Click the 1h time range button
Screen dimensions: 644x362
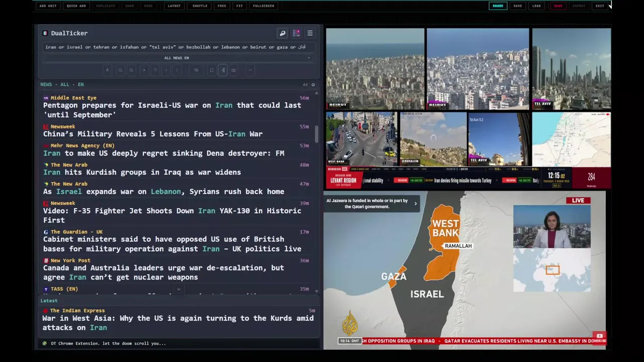(x=196, y=70)
